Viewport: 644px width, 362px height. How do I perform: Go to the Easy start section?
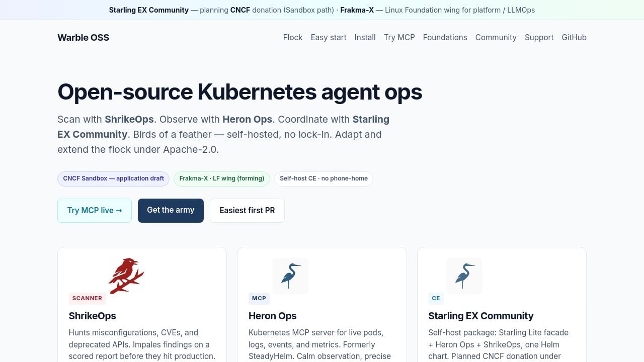(329, 37)
